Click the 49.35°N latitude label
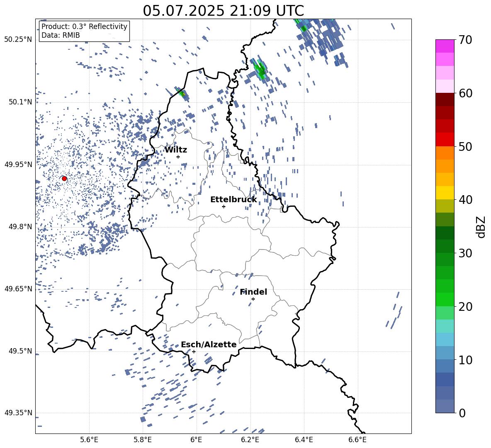The height and width of the screenshot is (448, 491). [x=18, y=413]
